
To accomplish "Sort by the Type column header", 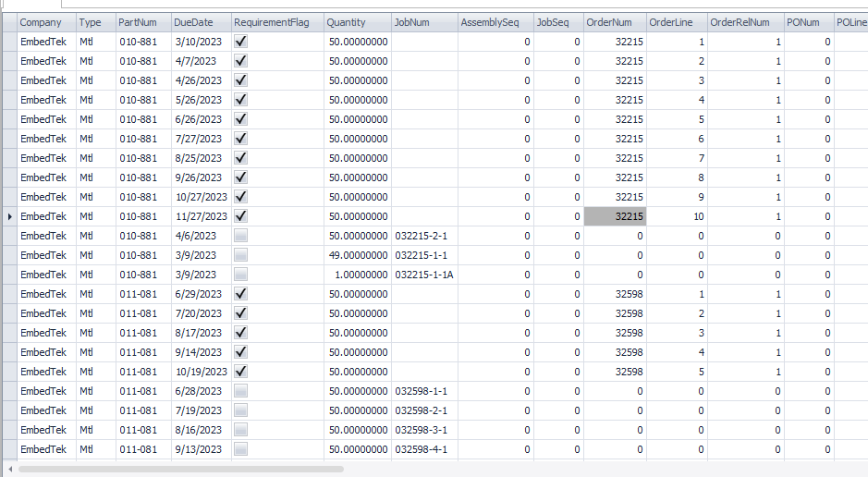I will (x=96, y=23).
